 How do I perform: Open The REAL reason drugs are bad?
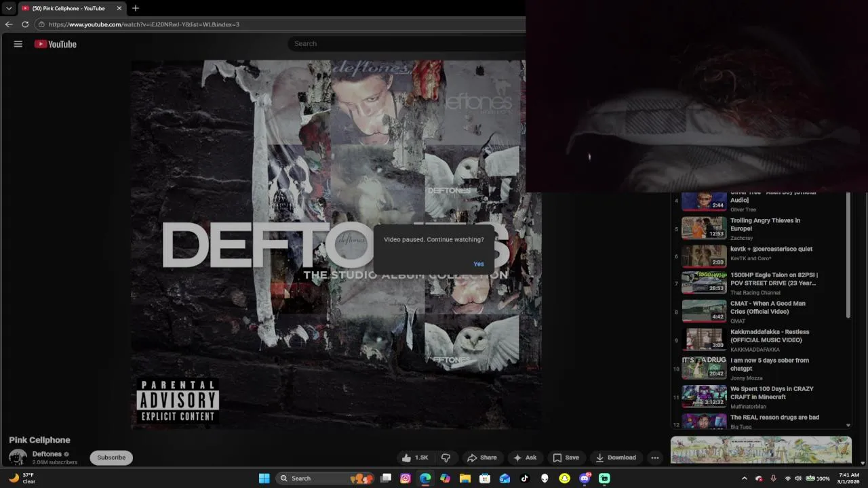774,418
